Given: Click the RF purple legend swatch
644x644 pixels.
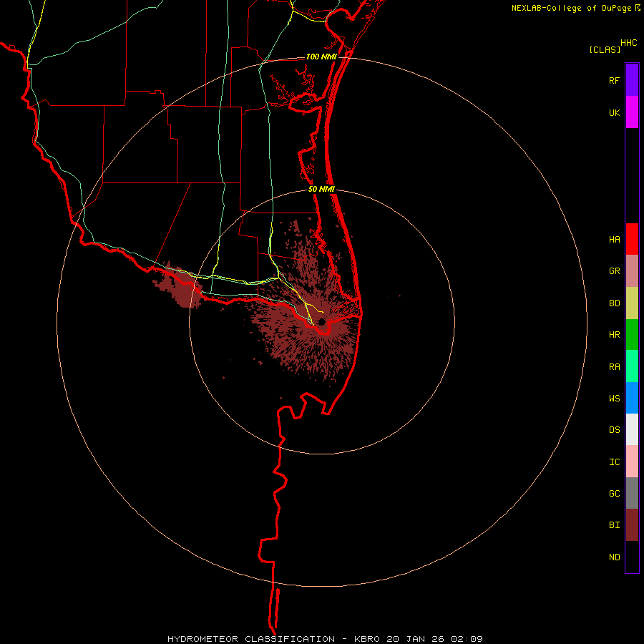Looking at the screenshot, I should click(x=632, y=80).
